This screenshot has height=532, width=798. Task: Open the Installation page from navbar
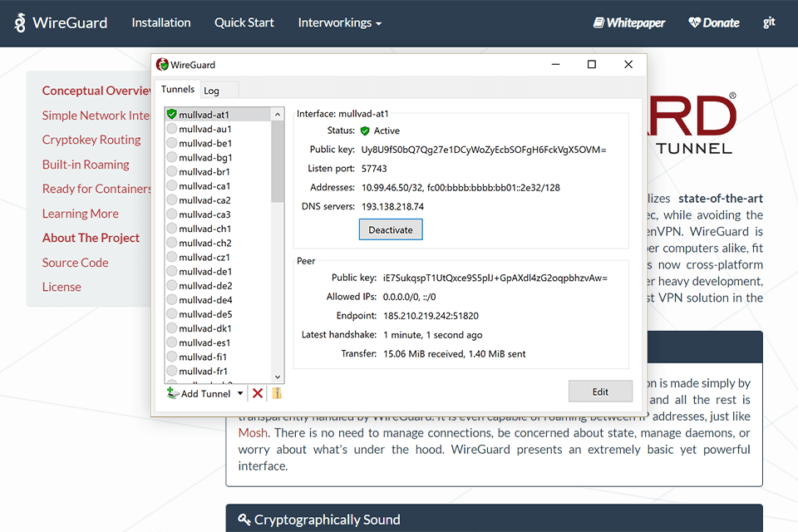[x=160, y=23]
